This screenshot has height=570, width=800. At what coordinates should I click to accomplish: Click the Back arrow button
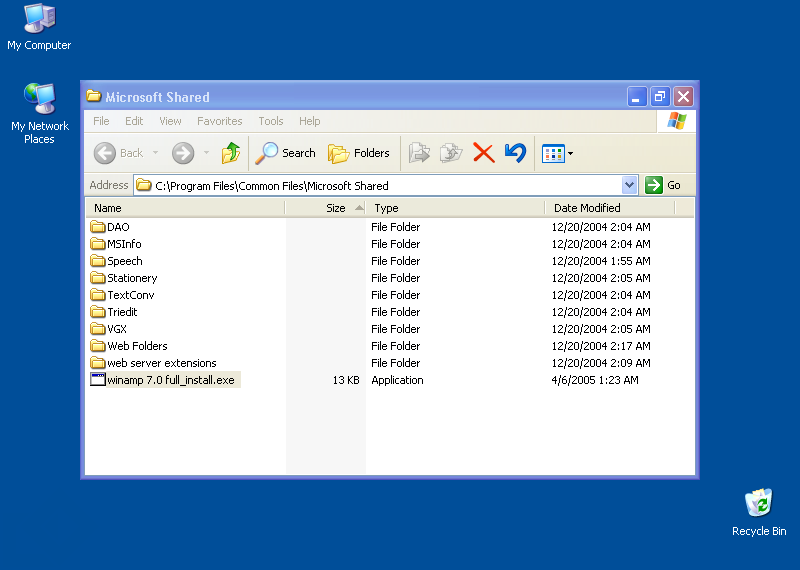[105, 153]
